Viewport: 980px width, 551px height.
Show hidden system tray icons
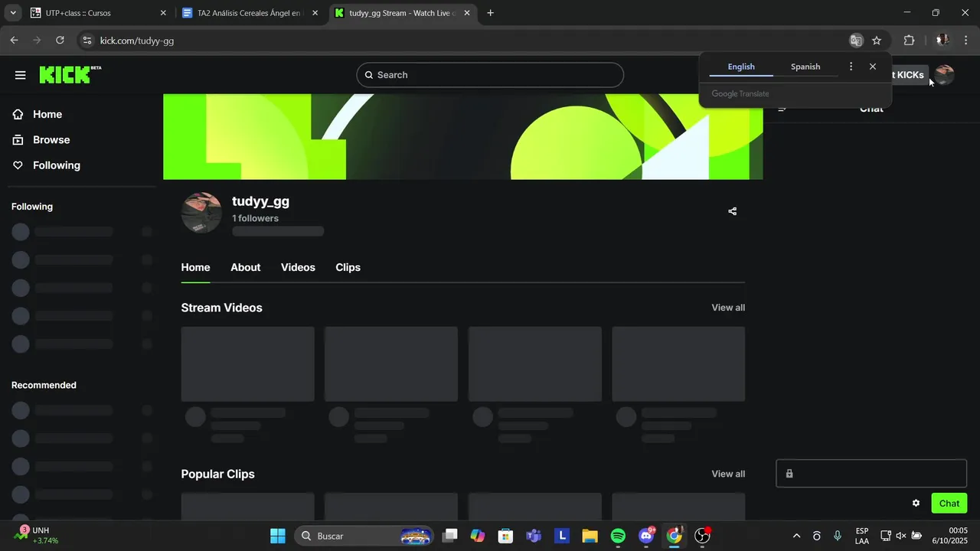point(796,536)
